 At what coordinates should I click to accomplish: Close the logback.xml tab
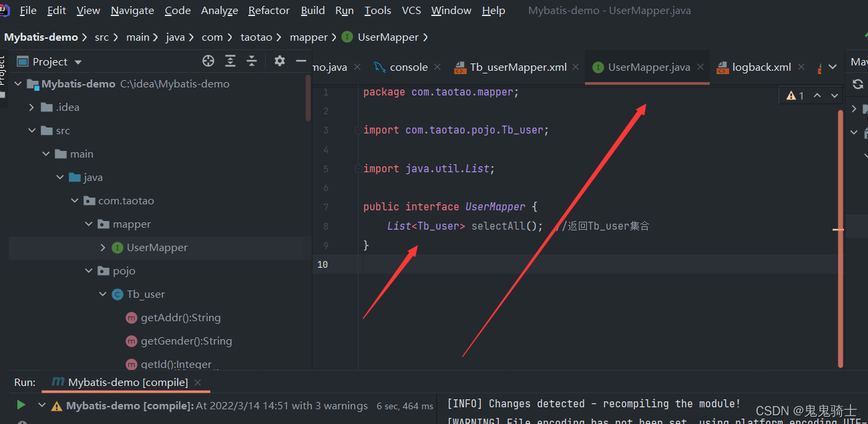801,67
